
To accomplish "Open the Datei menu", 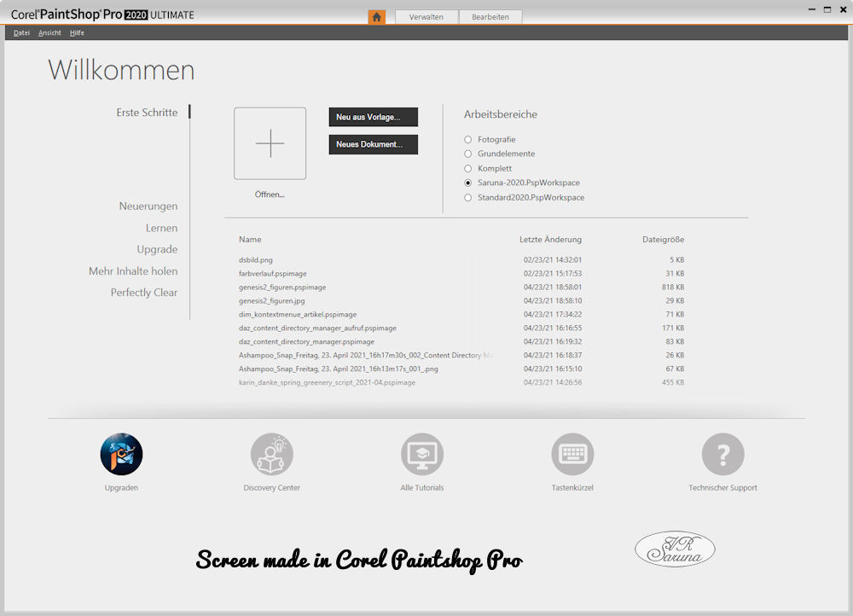I will point(22,32).
